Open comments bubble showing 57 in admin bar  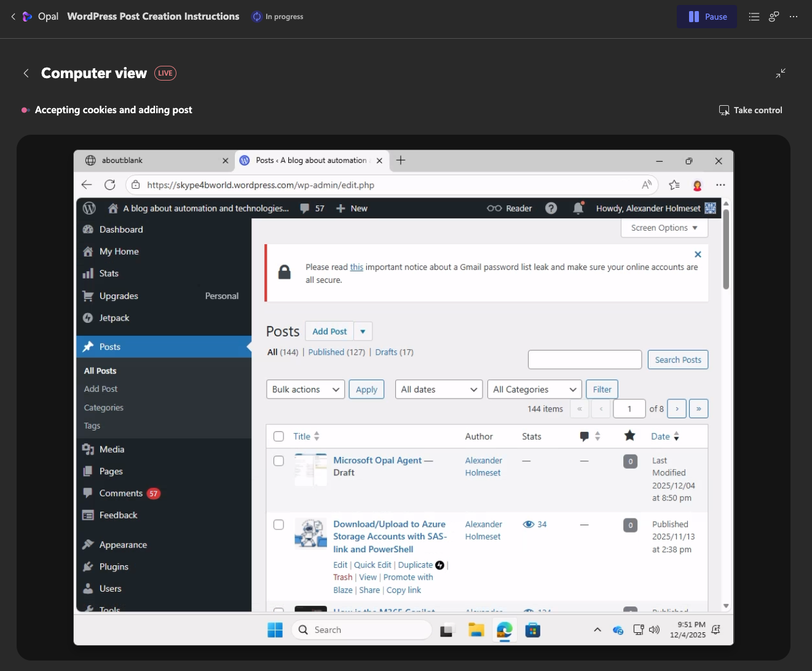pyautogui.click(x=312, y=208)
